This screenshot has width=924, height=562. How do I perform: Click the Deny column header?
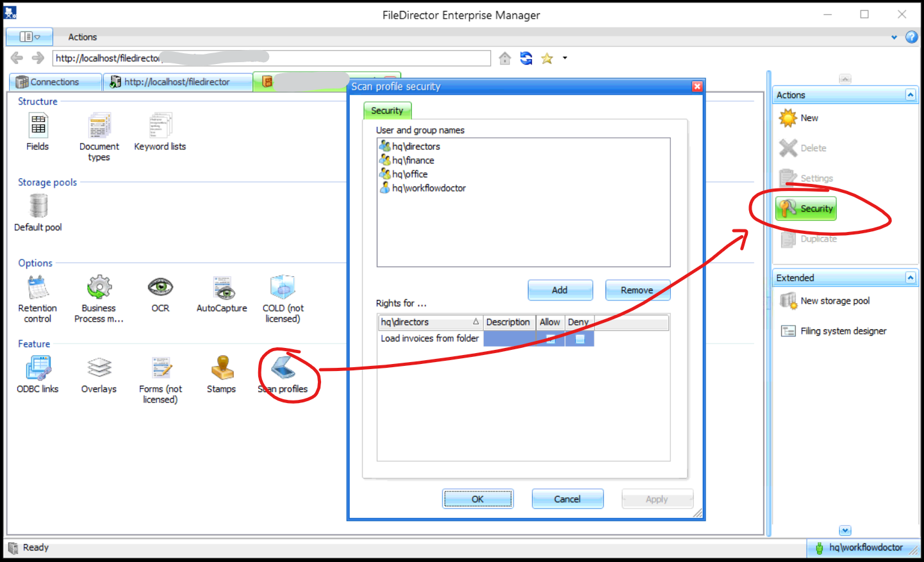(x=579, y=322)
